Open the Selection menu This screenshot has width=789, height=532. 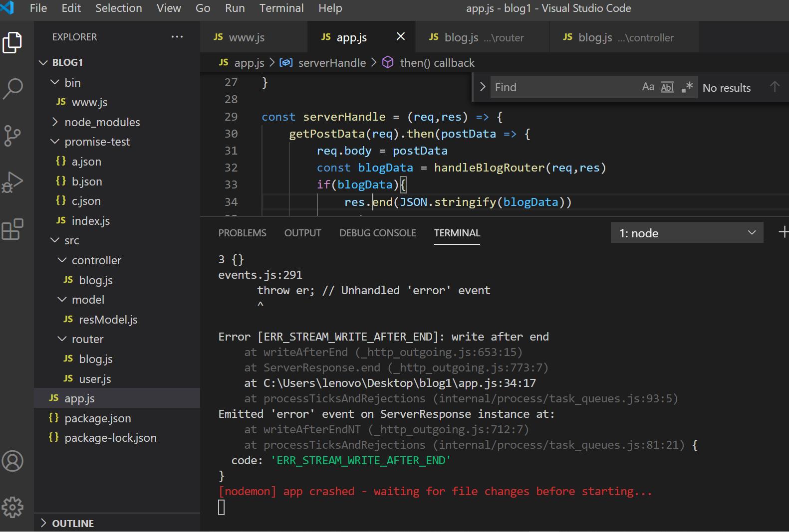[x=119, y=8]
